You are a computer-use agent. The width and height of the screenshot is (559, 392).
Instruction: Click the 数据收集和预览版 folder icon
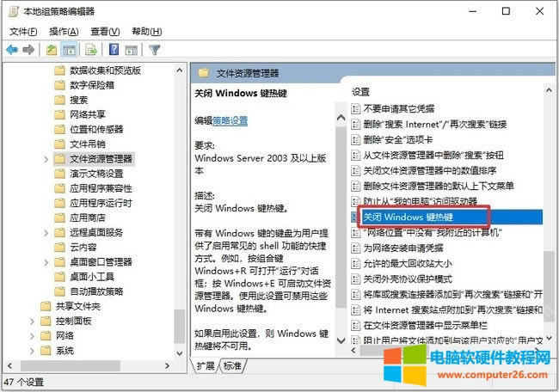pos(59,70)
